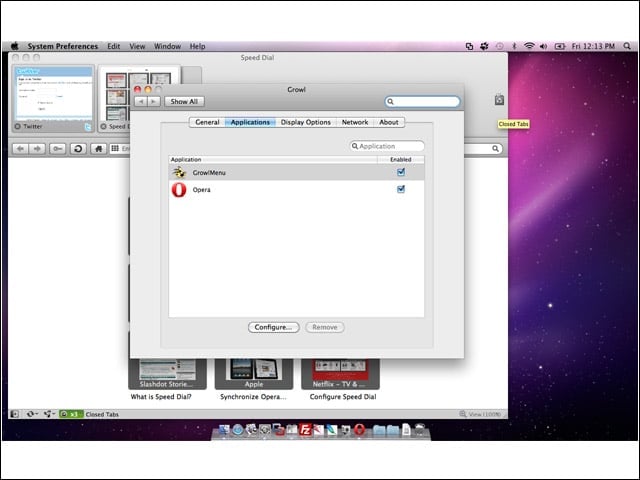Open the Slashdot Stories speed dial thumbnail

[x=167, y=374]
